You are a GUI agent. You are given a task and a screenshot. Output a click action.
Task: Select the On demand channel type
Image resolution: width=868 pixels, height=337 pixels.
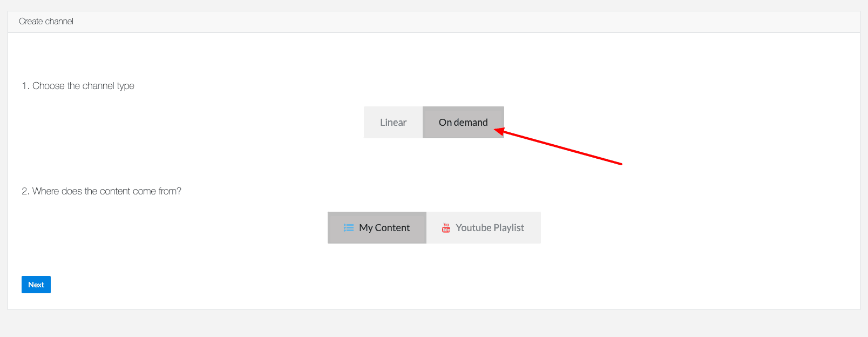coord(463,122)
